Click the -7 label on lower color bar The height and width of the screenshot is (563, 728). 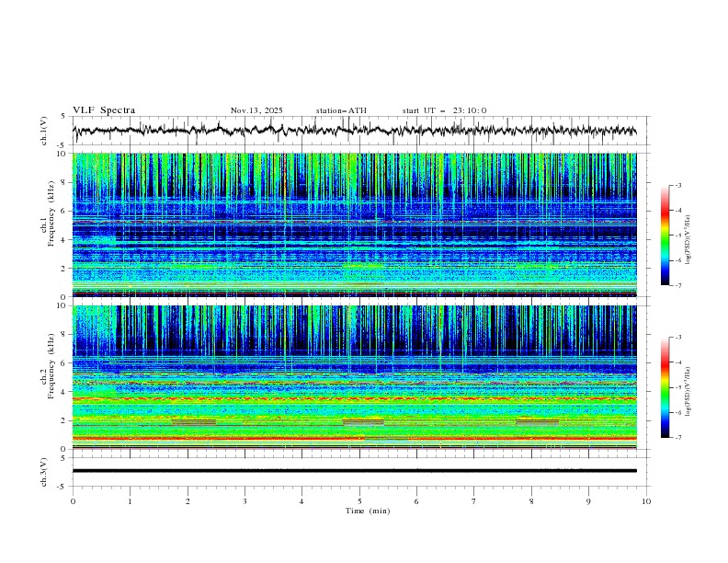click(677, 438)
